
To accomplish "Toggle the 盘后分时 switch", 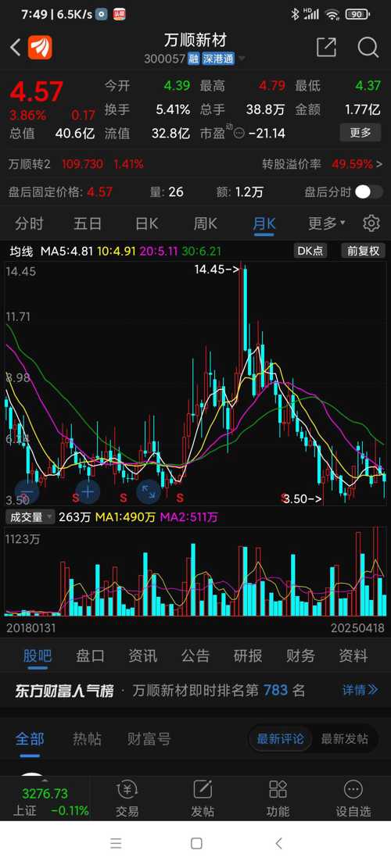I will tap(369, 192).
